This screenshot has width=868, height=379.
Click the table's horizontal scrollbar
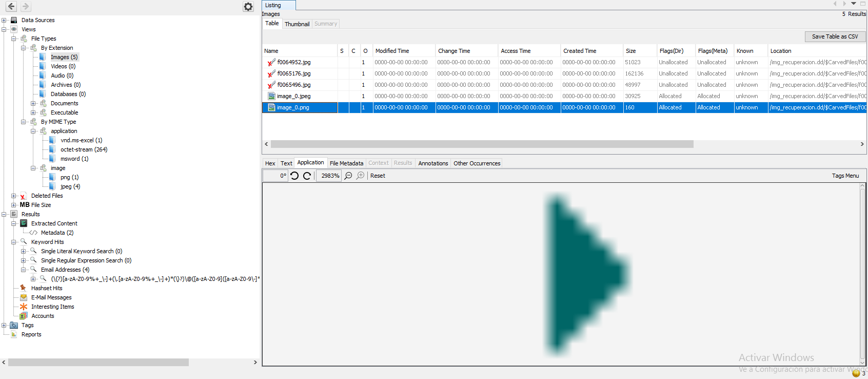point(482,144)
